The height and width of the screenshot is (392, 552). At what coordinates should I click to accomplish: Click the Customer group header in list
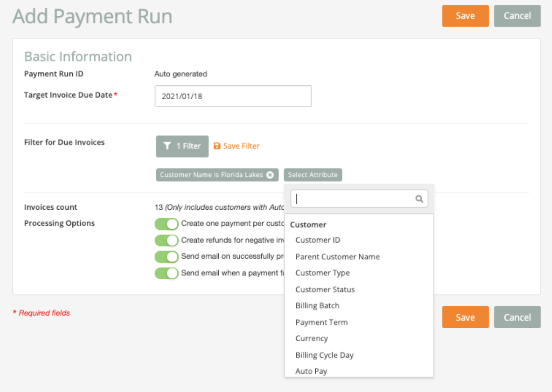[308, 225]
